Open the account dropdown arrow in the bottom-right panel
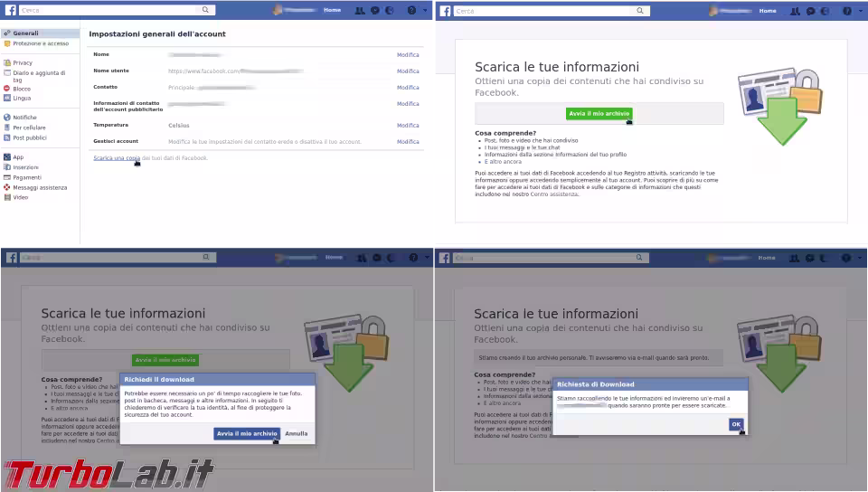 point(860,258)
